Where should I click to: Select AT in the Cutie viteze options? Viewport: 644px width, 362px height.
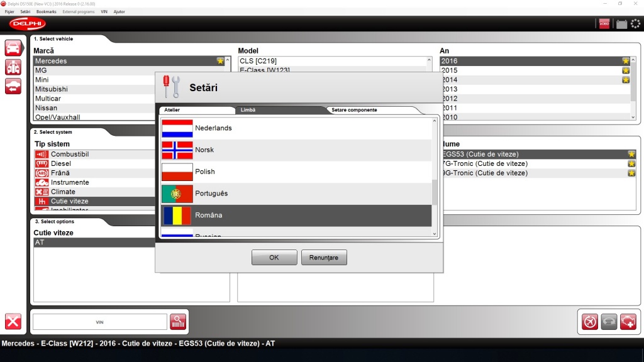point(94,243)
